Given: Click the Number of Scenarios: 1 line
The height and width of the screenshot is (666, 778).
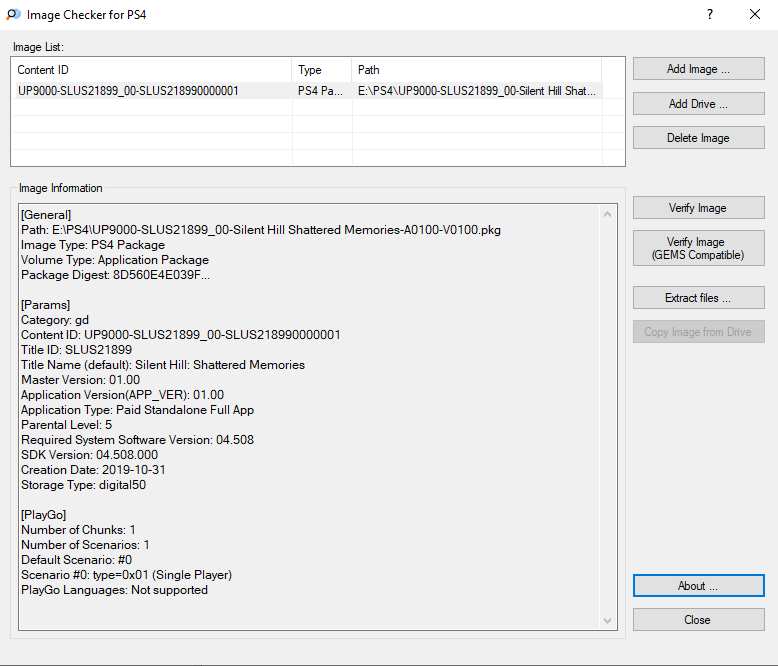Looking at the screenshot, I should point(85,544).
